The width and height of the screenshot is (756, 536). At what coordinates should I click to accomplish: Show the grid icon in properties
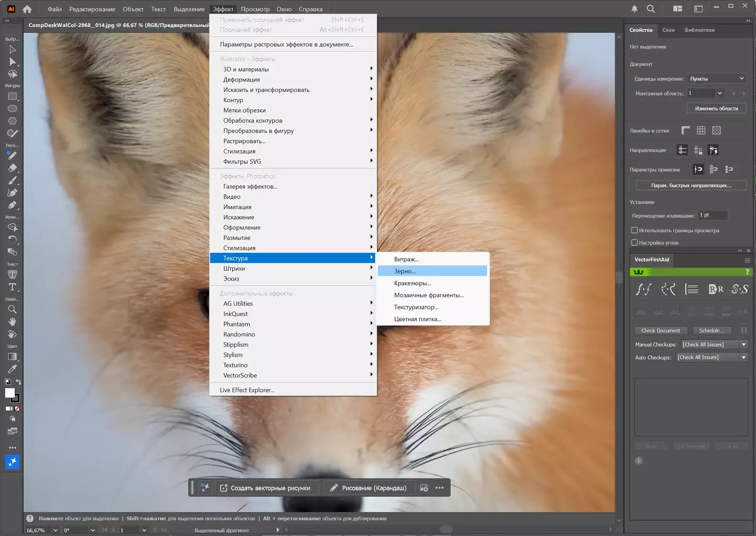point(701,130)
